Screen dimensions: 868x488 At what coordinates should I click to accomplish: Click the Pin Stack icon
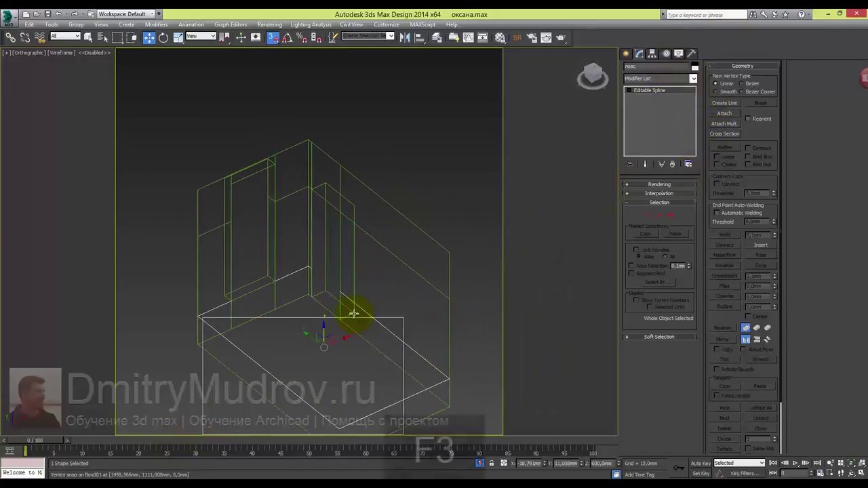coord(630,164)
